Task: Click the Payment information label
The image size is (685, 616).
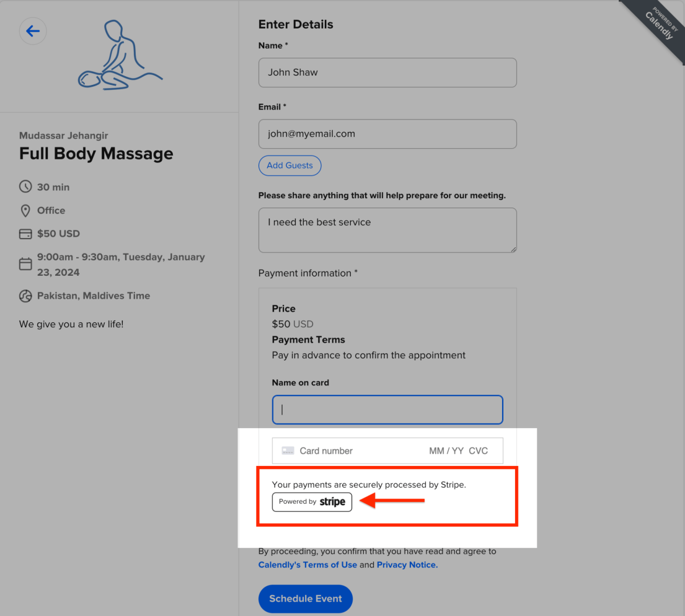Action: click(308, 273)
